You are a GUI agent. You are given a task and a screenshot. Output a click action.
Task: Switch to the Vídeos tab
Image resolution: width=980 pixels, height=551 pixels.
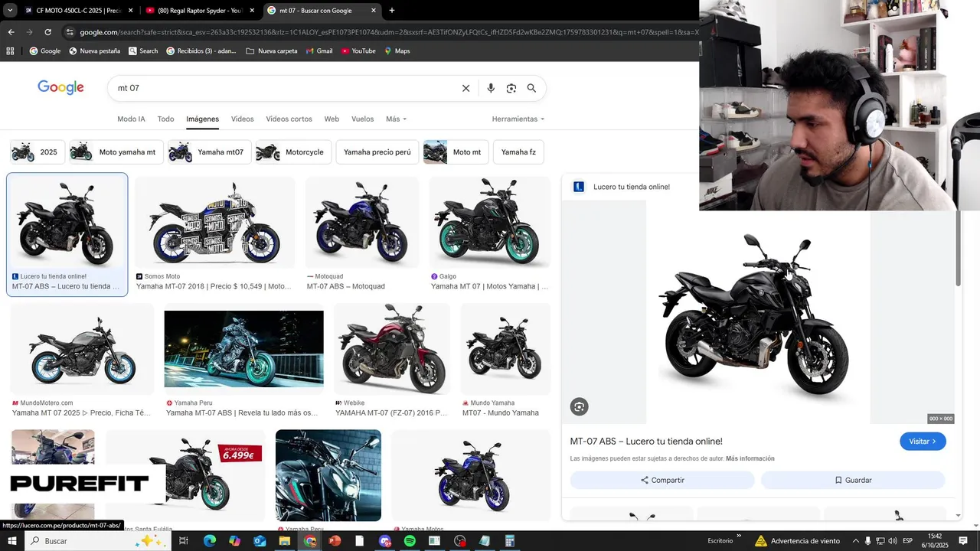point(242,119)
